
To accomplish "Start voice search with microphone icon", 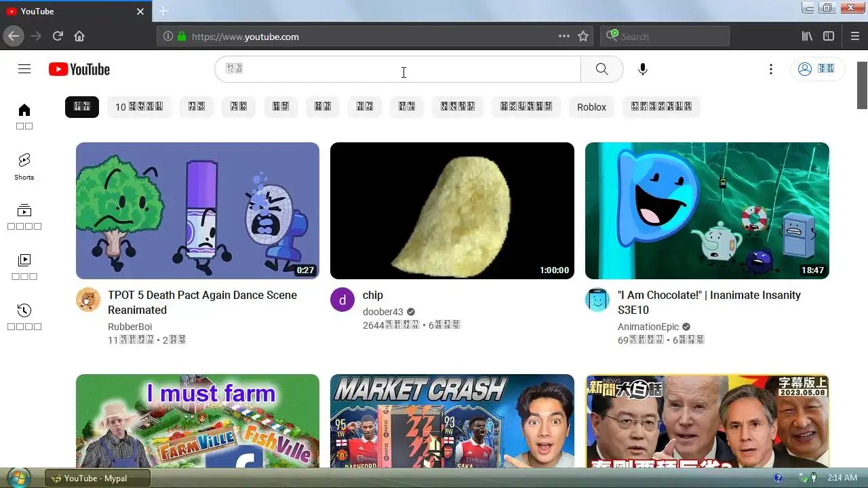I will tap(643, 69).
